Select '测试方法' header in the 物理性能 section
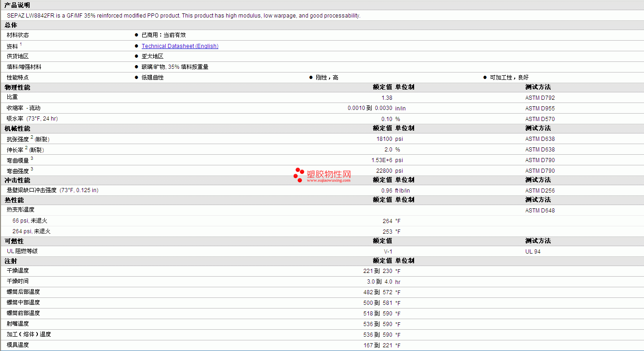644x351 pixels. click(538, 87)
